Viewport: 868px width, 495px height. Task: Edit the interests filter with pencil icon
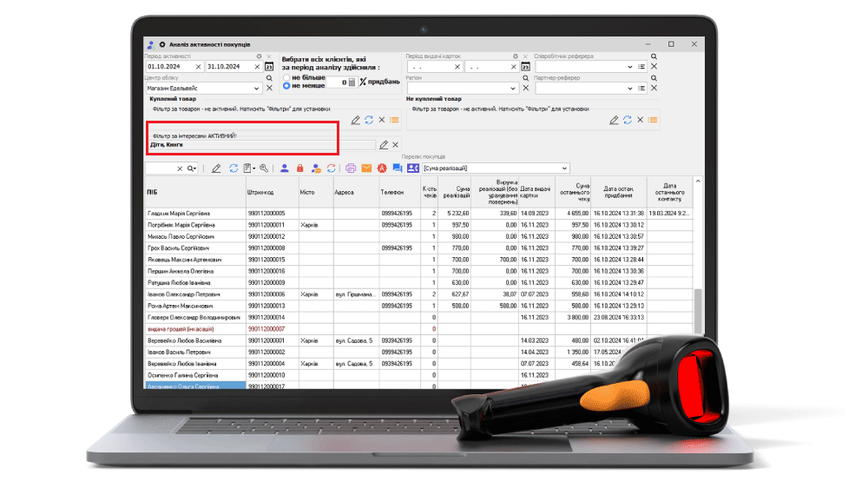point(384,145)
